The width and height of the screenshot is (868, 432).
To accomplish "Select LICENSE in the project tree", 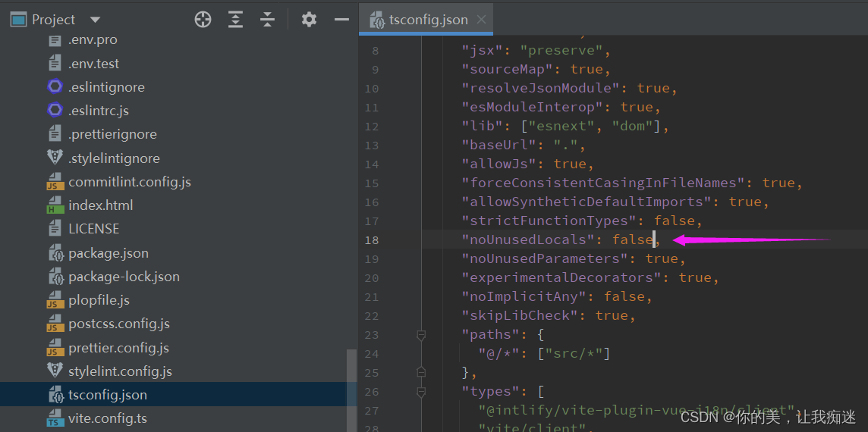I will coord(94,229).
